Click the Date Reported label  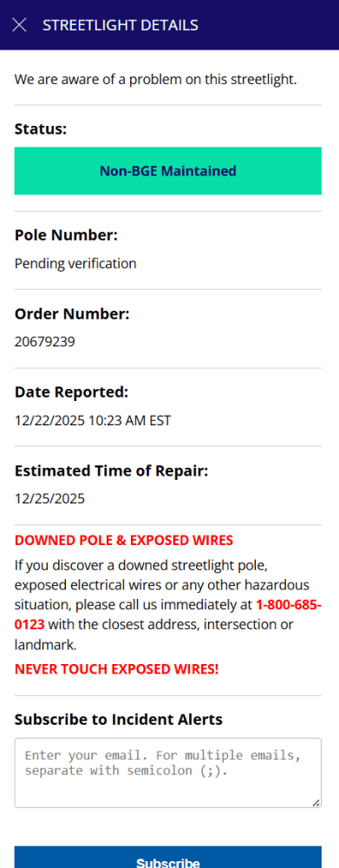(71, 392)
